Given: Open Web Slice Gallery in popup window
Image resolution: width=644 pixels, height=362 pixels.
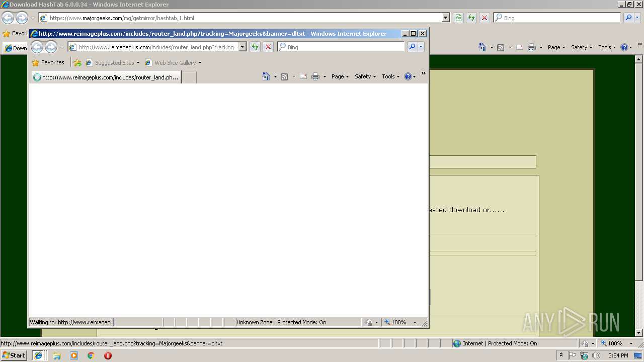Looking at the screenshot, I should tap(173, 63).
